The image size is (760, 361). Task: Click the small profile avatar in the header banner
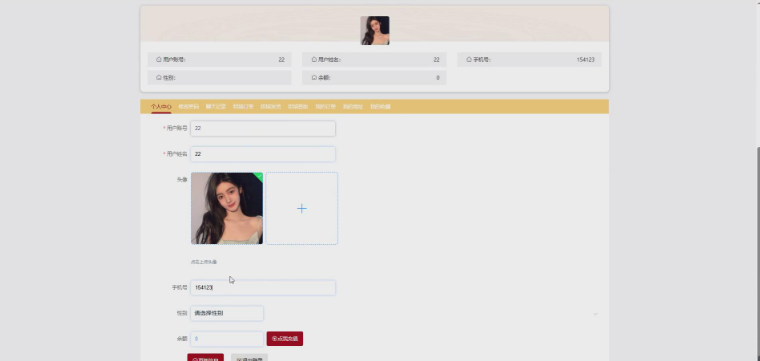375,31
